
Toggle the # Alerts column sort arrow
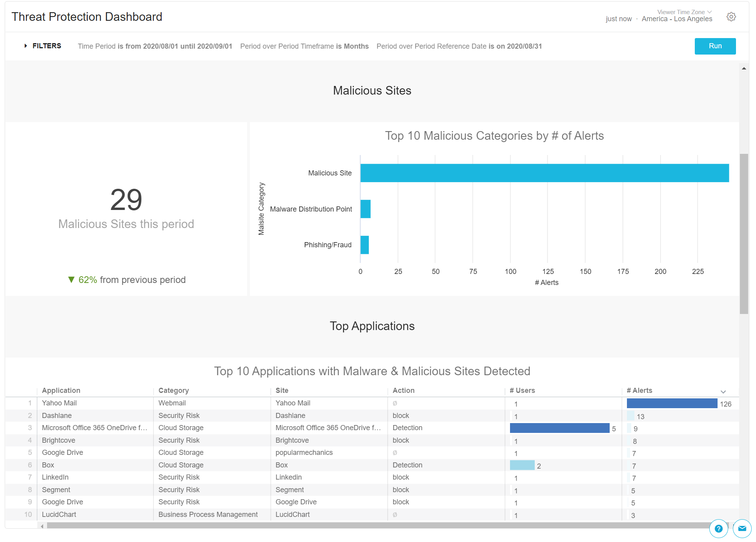point(723,392)
